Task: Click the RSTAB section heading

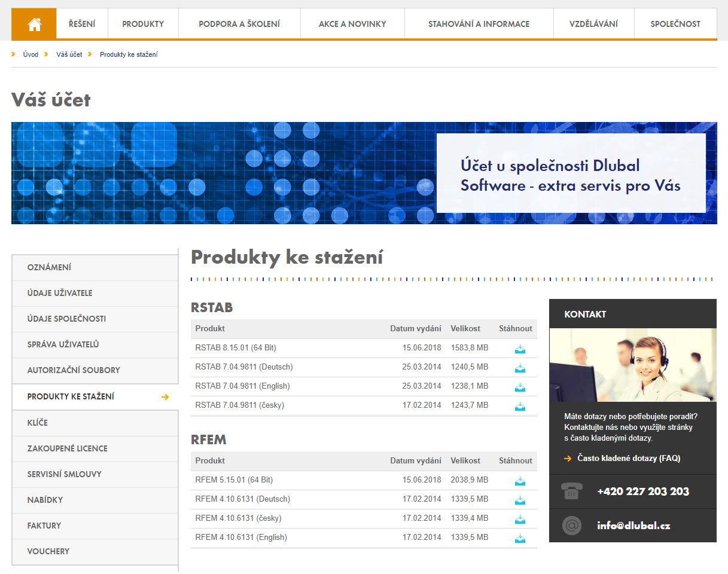Action: (x=212, y=308)
